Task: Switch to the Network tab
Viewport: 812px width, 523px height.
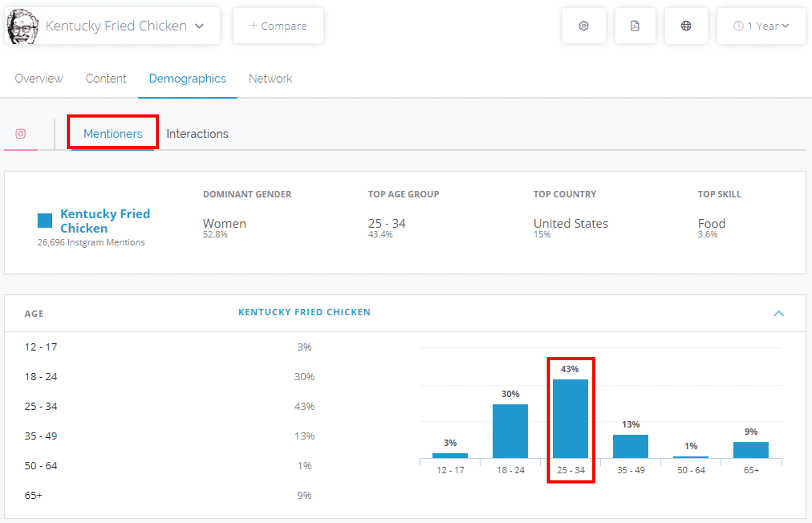Action: click(270, 79)
